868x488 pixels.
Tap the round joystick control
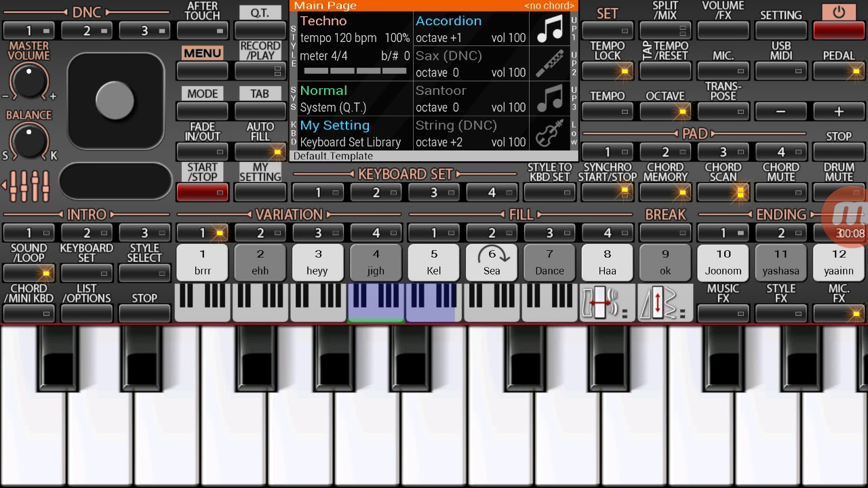point(115,100)
